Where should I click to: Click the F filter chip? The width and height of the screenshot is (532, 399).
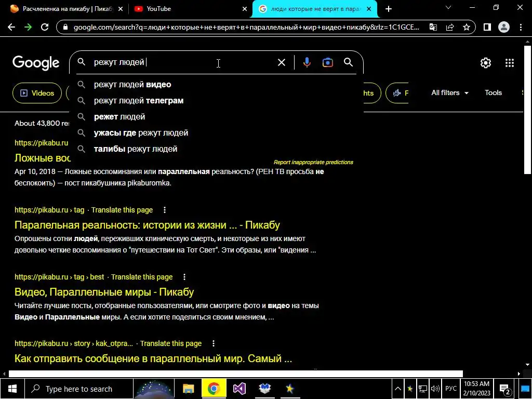click(397, 93)
